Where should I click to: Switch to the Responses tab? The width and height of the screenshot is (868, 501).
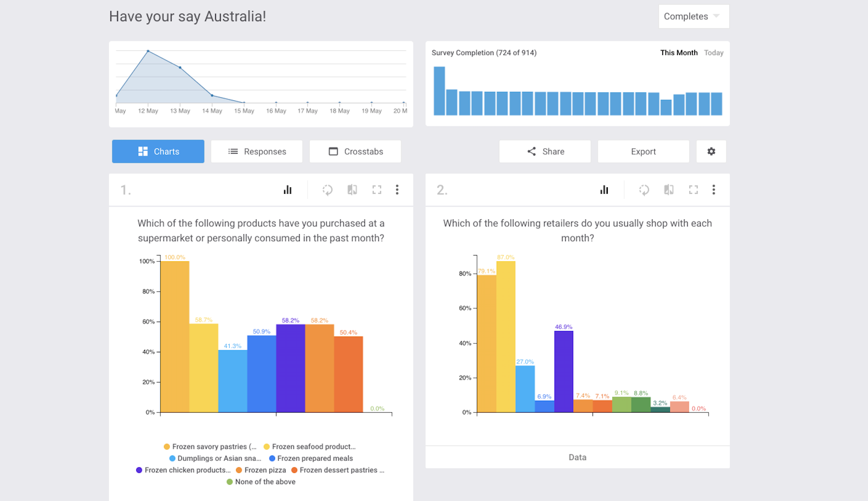click(257, 152)
